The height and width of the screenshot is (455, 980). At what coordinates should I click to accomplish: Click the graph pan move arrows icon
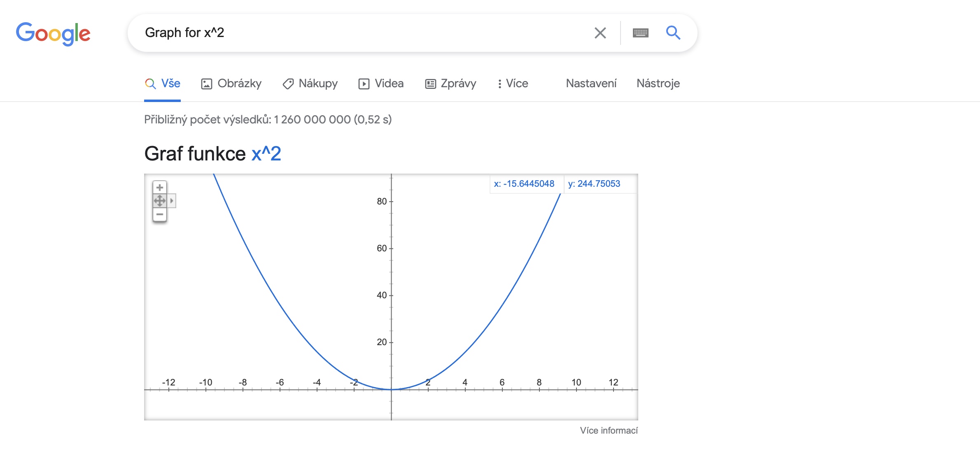point(160,201)
